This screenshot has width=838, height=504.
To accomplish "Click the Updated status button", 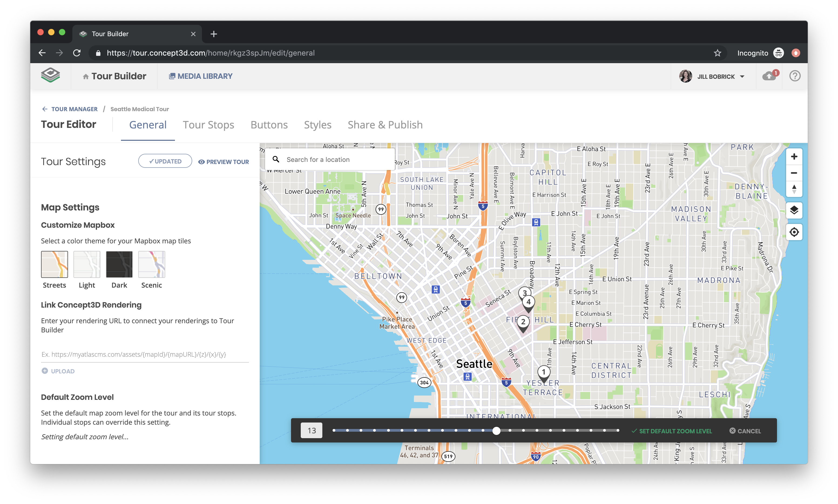I will [x=165, y=161].
